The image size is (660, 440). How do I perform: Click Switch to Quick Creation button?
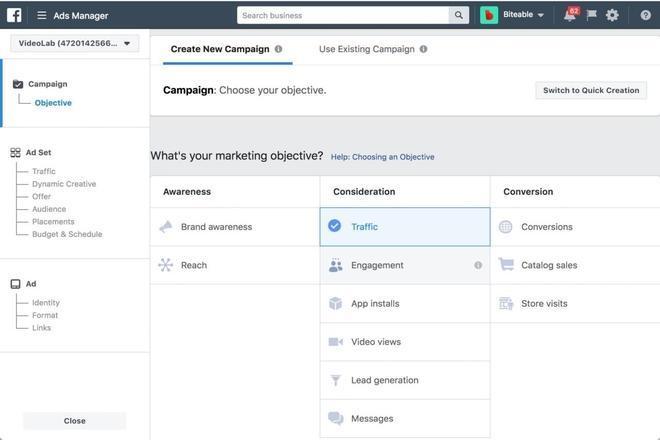point(591,90)
